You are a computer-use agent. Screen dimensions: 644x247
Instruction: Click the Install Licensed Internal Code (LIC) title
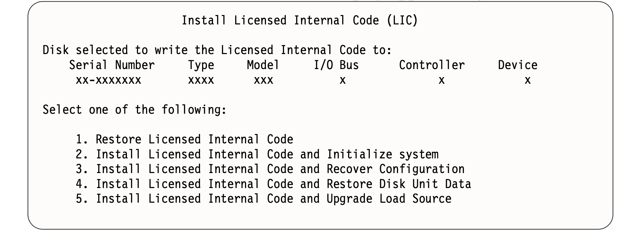[300, 21]
